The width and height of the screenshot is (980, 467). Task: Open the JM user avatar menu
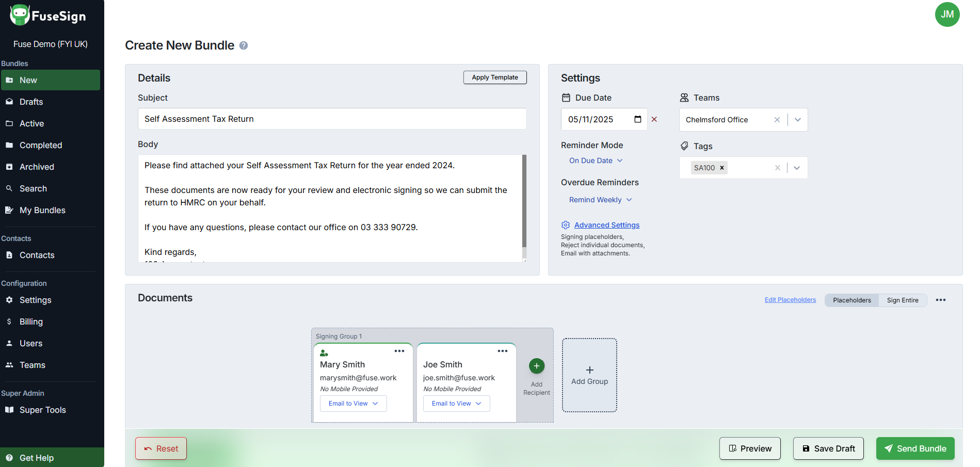947,14
